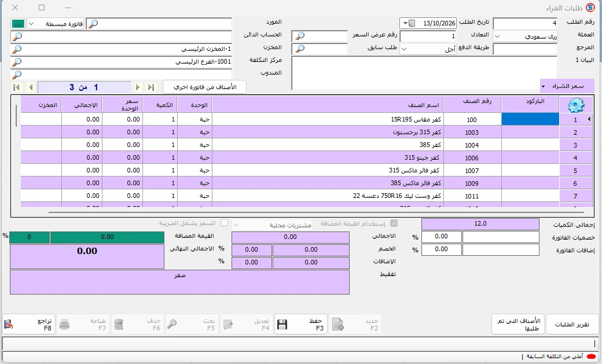Click the green ellipsis button
602x364 pixels.
point(18,24)
